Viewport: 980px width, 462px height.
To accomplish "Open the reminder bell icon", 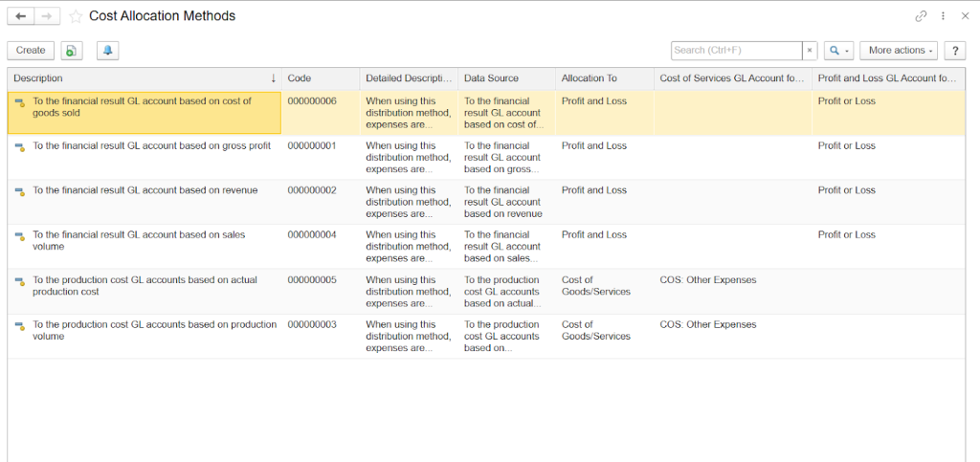I will point(107,51).
